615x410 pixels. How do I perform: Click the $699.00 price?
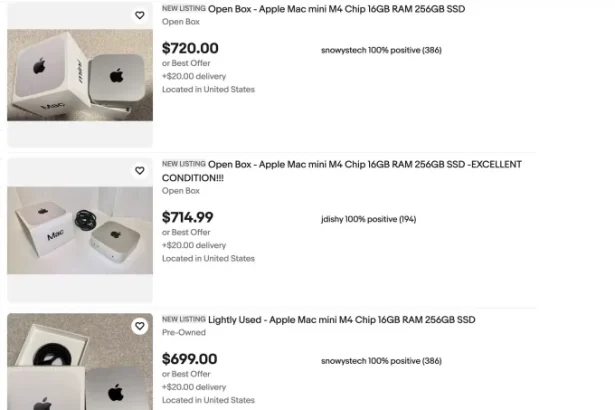click(x=190, y=359)
